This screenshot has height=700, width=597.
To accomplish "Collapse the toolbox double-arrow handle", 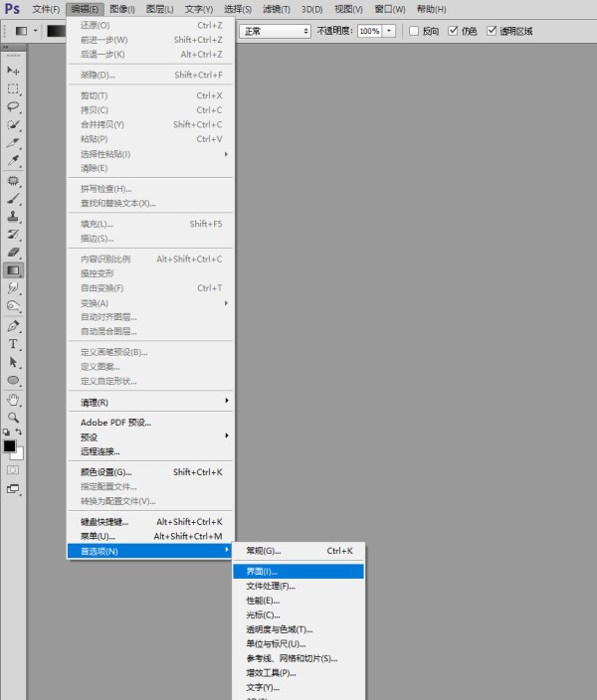I will click(x=5, y=47).
